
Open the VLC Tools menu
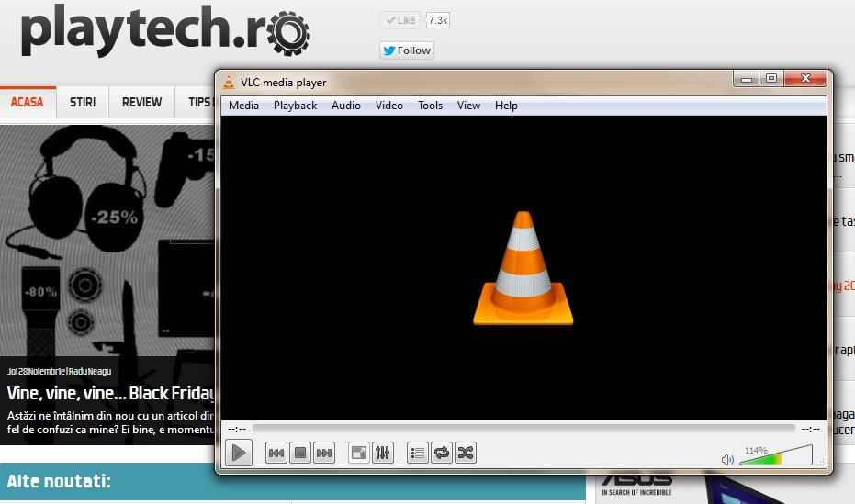tap(430, 106)
